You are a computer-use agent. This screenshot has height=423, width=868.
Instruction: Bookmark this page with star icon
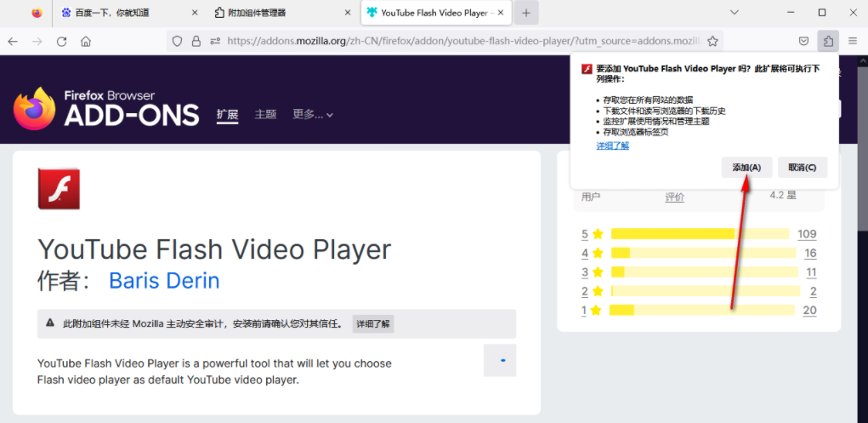point(713,41)
